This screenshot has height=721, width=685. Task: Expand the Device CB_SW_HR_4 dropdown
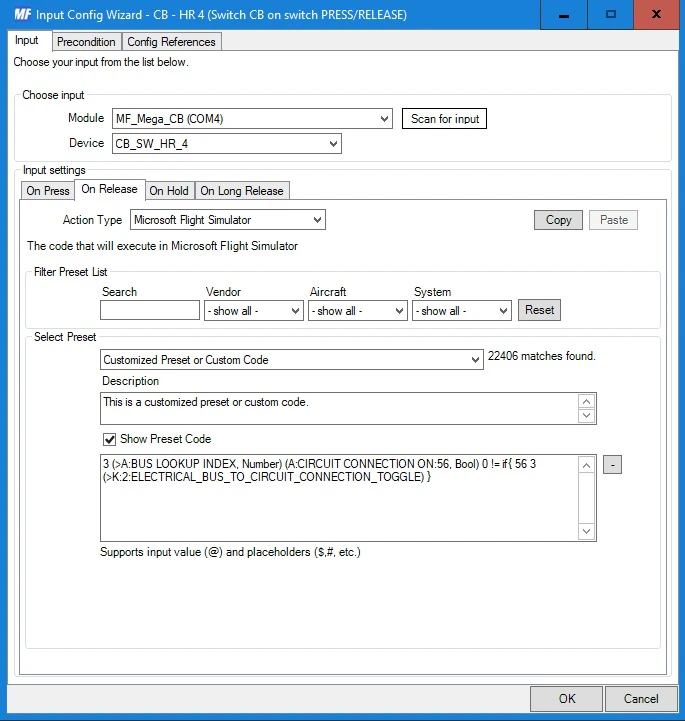227,144
